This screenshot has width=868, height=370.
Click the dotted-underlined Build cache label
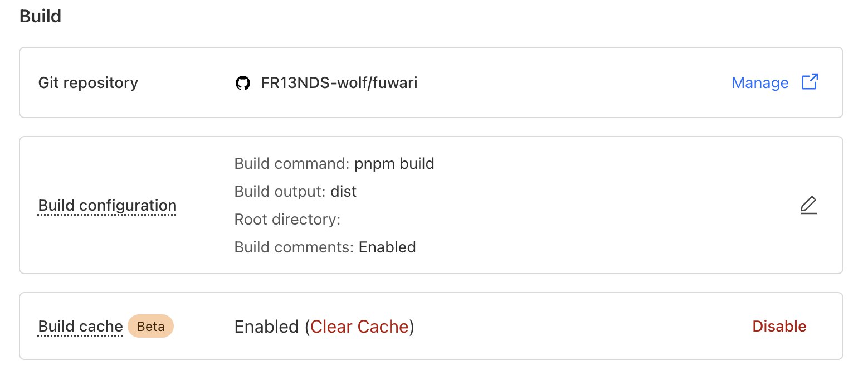click(x=80, y=327)
